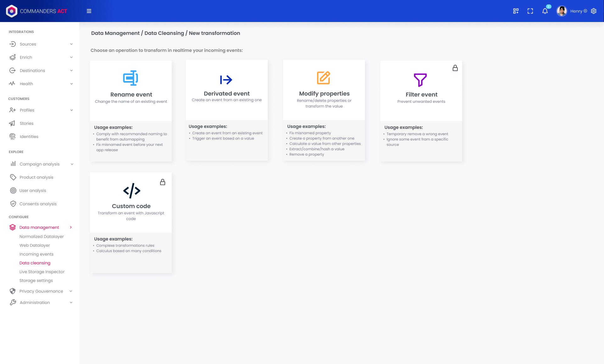The height and width of the screenshot is (364, 604).
Task: Open the notifications bell
Action: tap(545, 11)
